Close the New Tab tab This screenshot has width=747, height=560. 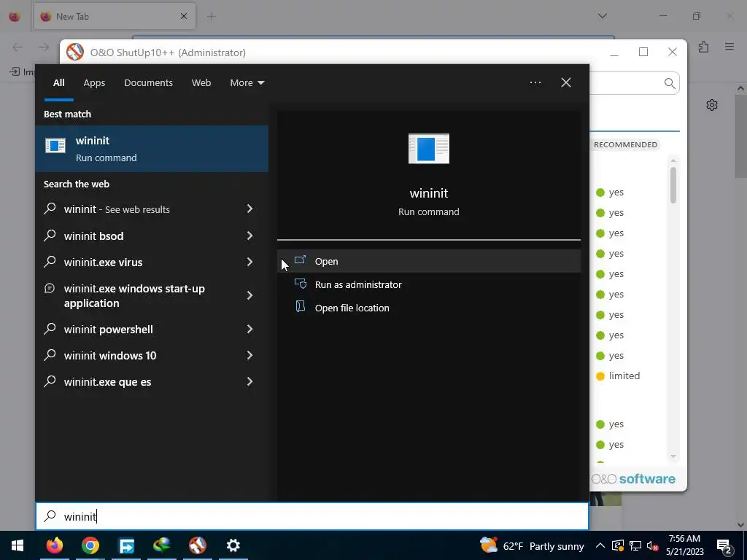pos(184,16)
